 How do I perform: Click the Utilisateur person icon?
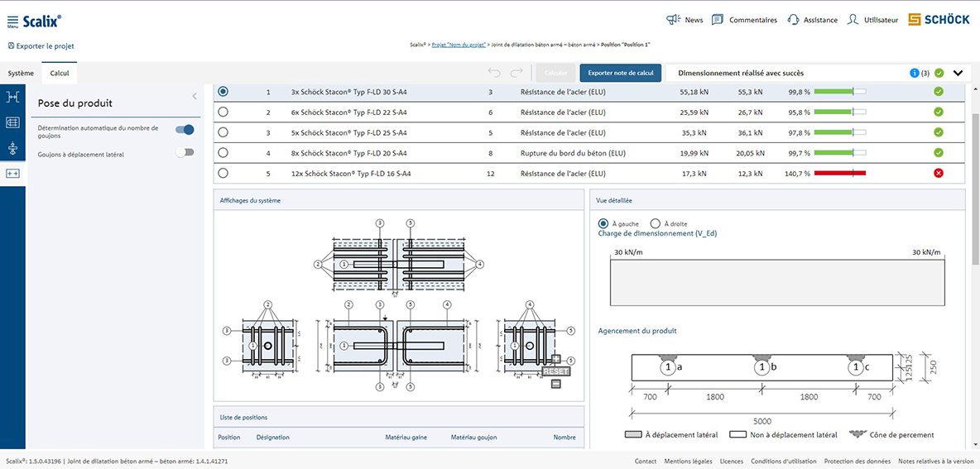tap(853, 20)
